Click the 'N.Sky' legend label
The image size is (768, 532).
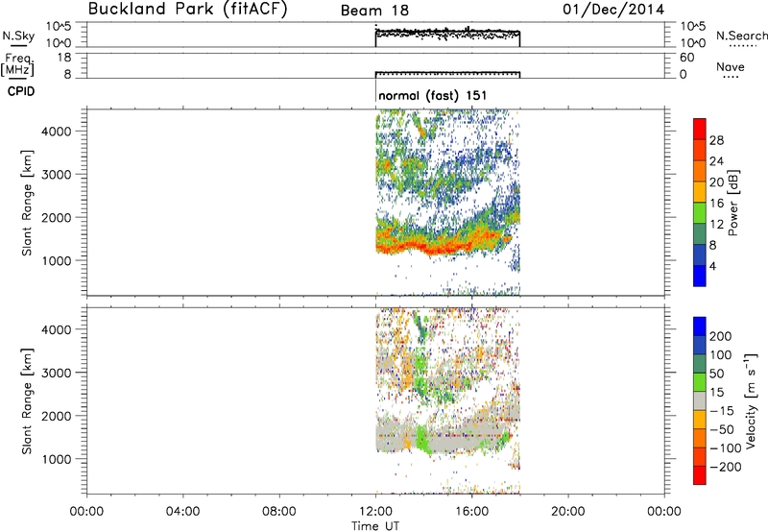pyautogui.click(x=18, y=36)
